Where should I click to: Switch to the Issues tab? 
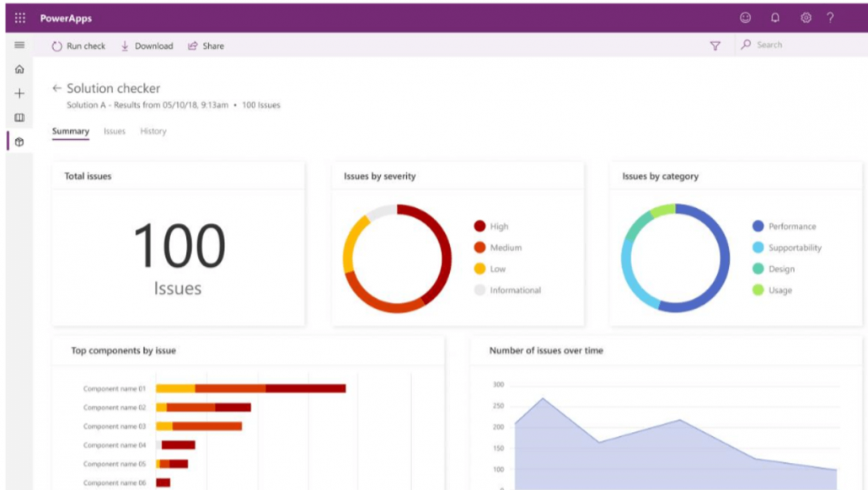point(114,131)
